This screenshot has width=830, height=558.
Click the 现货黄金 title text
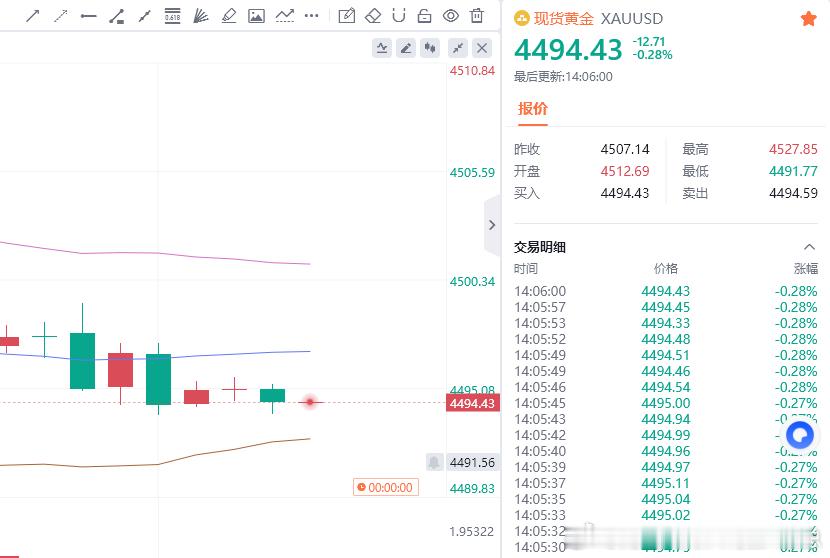(x=563, y=19)
